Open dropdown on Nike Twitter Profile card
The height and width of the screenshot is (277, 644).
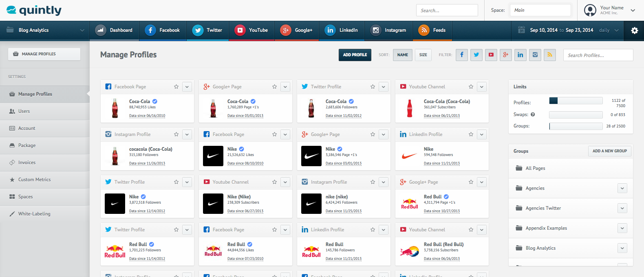pyautogui.click(x=187, y=182)
